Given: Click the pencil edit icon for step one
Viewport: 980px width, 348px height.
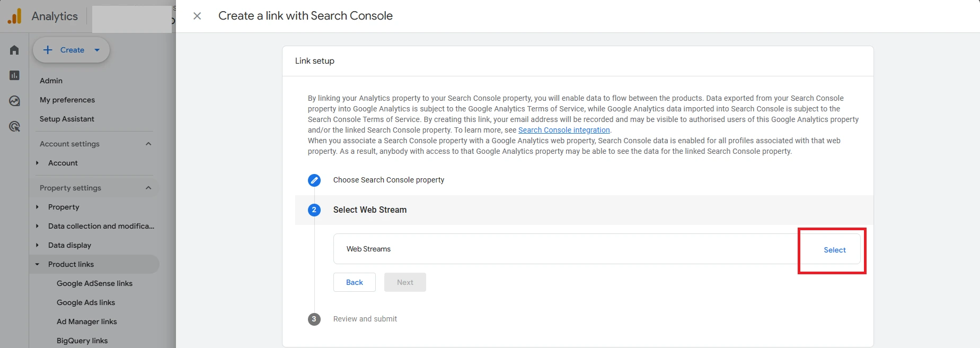Looking at the screenshot, I should point(314,180).
